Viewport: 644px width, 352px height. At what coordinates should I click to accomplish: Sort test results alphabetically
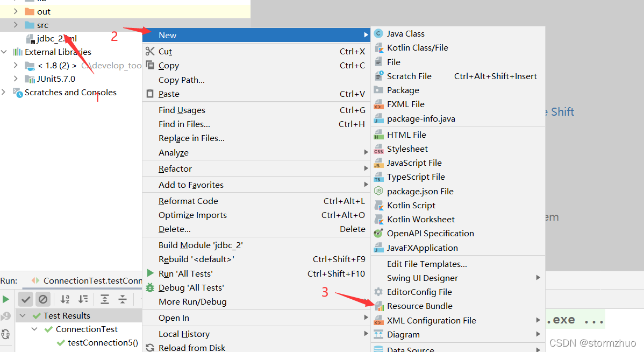coord(65,299)
